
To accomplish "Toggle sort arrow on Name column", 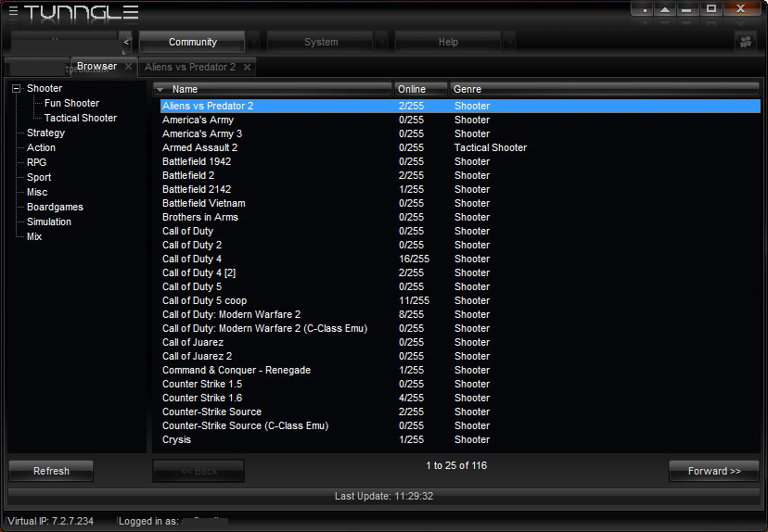I will pos(160,90).
